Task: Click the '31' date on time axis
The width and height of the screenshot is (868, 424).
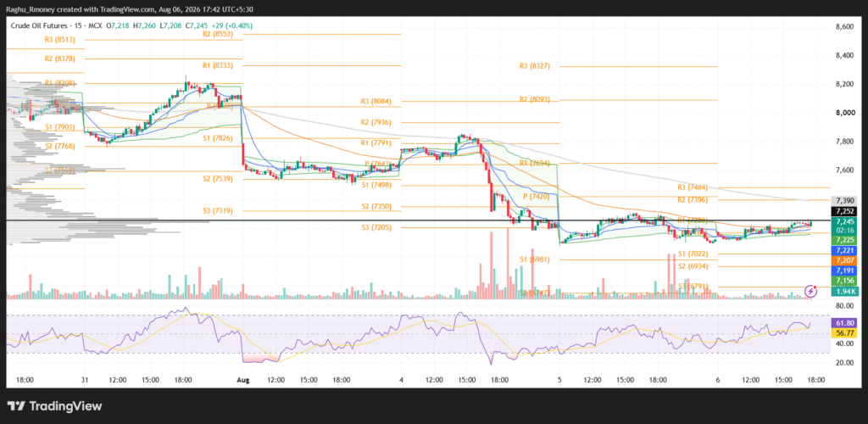Action: pyautogui.click(x=83, y=380)
